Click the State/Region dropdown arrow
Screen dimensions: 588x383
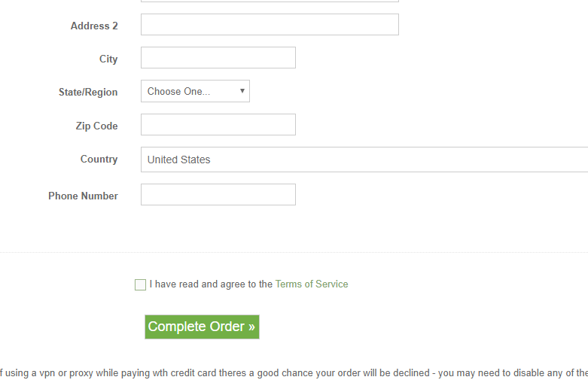pos(242,91)
